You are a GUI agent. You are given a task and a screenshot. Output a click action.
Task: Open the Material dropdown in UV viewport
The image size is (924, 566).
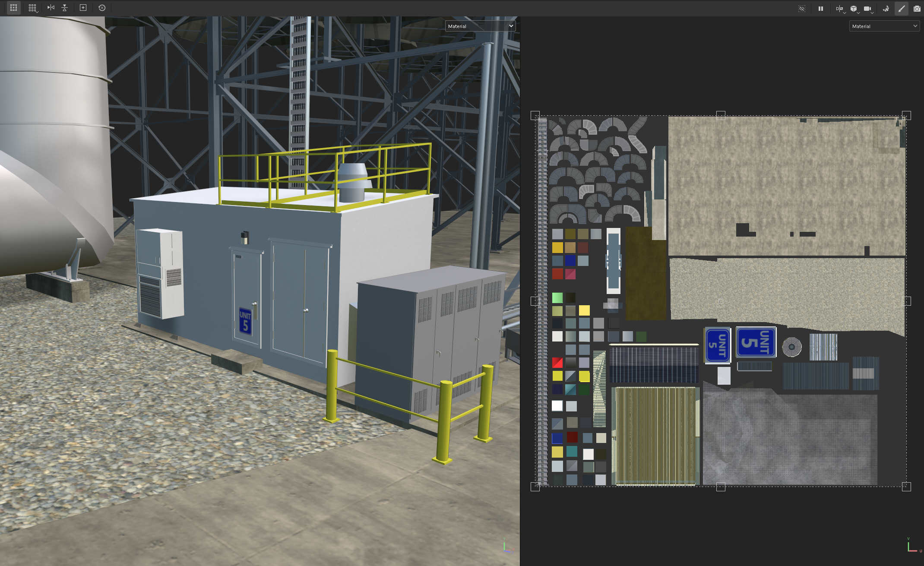884,26
